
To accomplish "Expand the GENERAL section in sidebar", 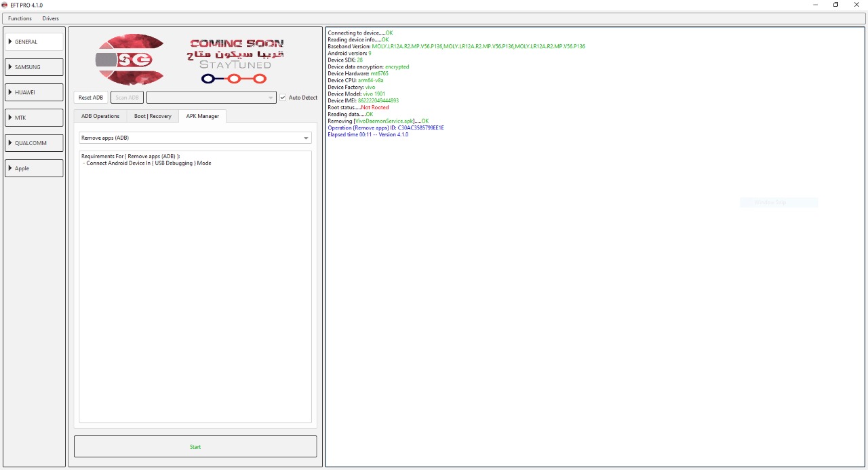I will tap(34, 41).
